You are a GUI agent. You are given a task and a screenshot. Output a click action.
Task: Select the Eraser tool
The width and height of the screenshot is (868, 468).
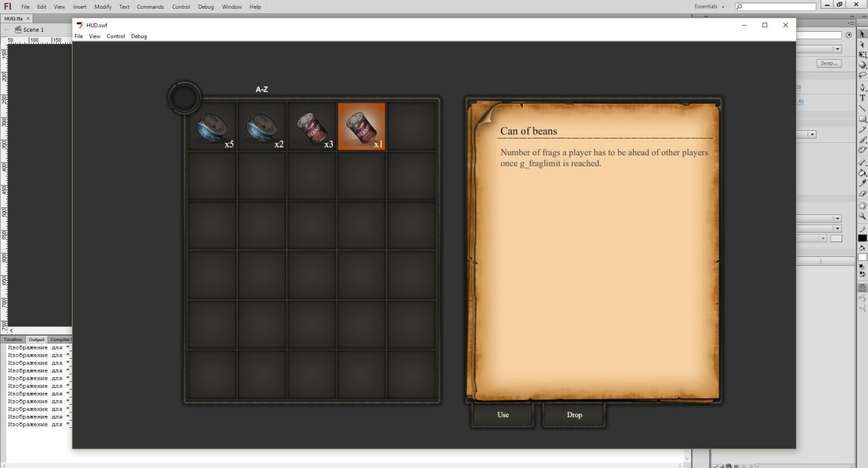[863, 193]
